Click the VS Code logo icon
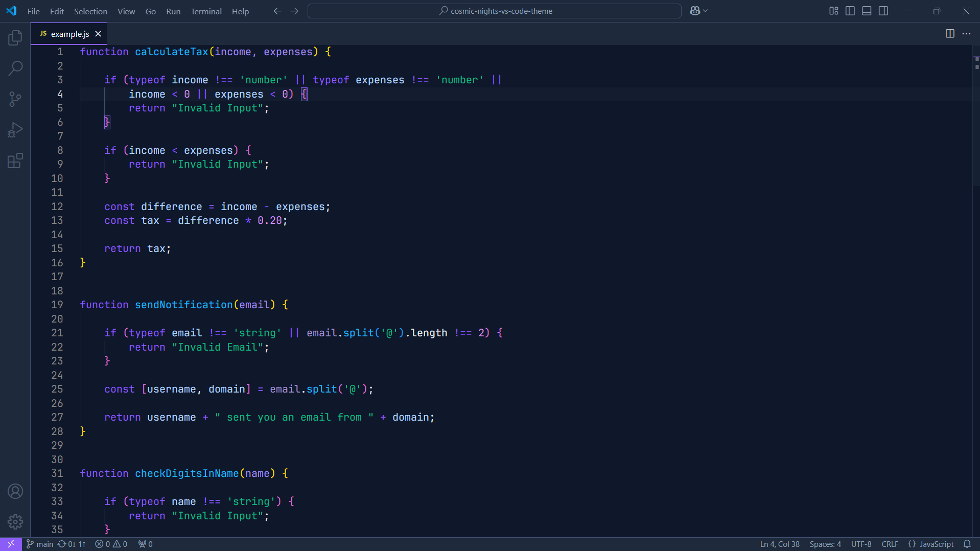Viewport: 980px width, 551px height. pos(11,11)
